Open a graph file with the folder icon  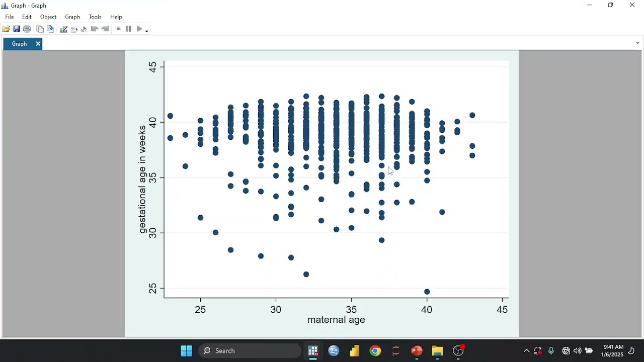coord(6,29)
